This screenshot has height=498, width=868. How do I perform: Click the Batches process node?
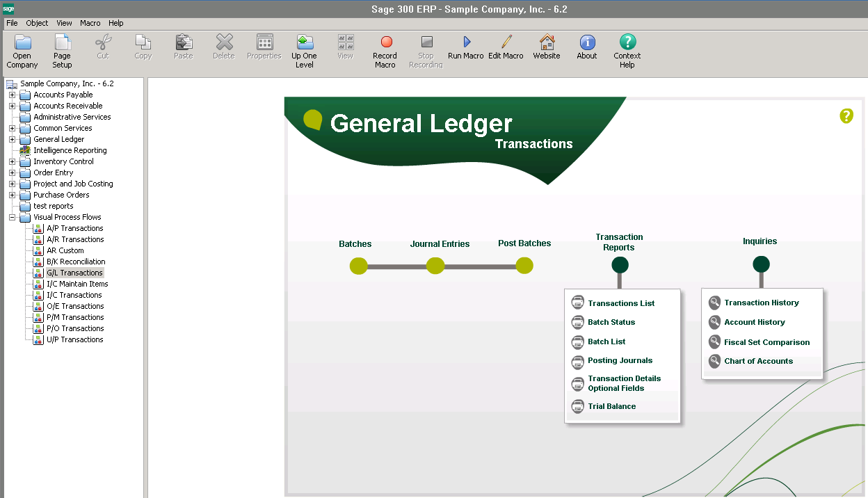pyautogui.click(x=358, y=266)
